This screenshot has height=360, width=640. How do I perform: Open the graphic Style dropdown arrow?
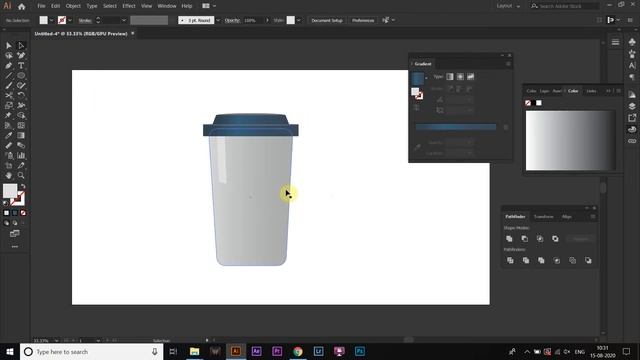(x=299, y=20)
